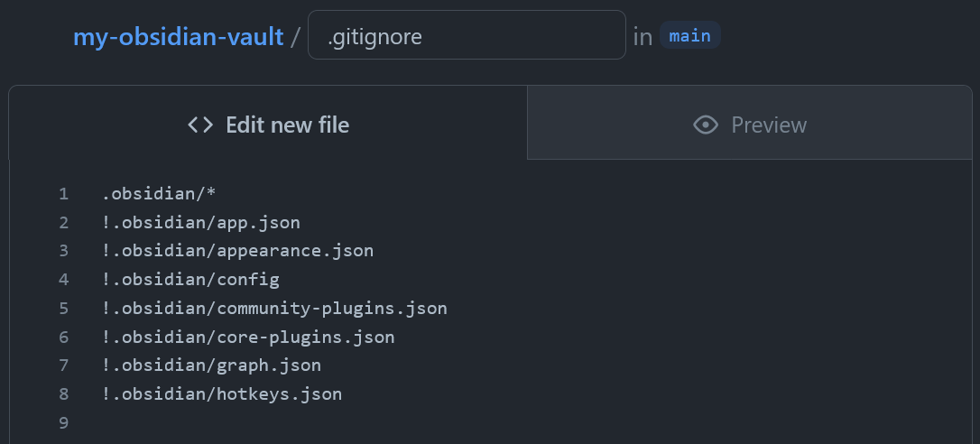Image resolution: width=980 pixels, height=444 pixels.
Task: Place cursor on .obsidian/* line
Action: click(159, 194)
